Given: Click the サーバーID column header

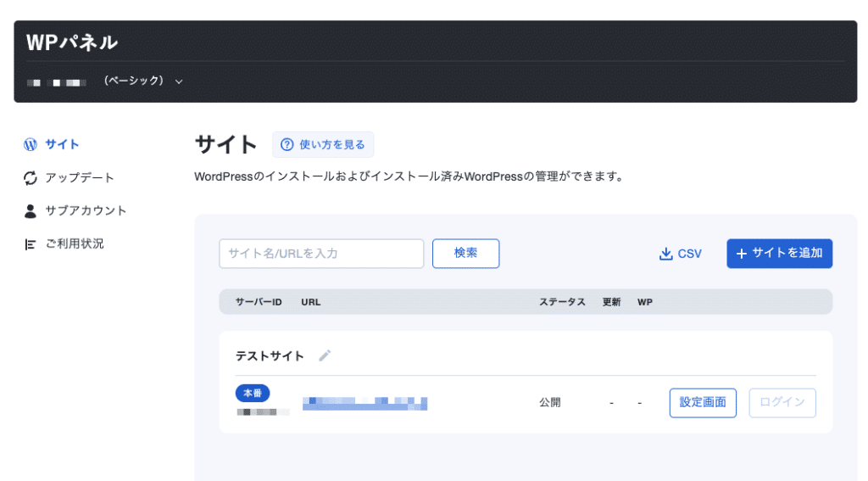Looking at the screenshot, I should [259, 302].
